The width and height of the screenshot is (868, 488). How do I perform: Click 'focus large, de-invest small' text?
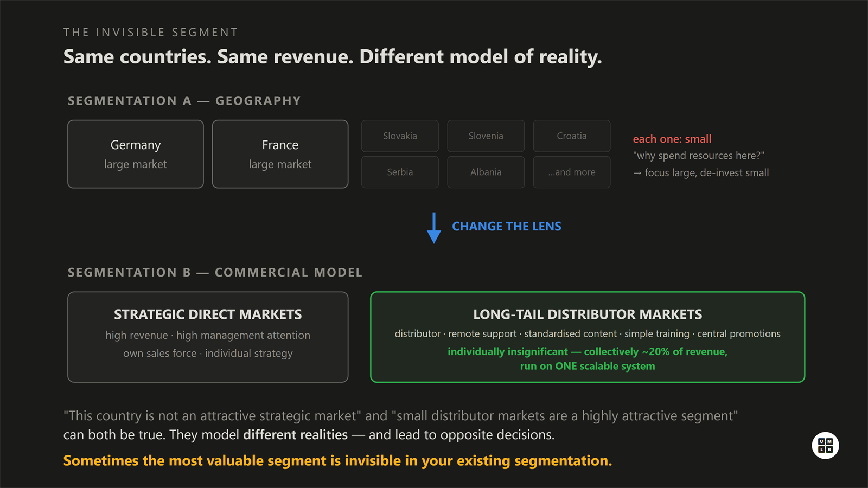(706, 173)
